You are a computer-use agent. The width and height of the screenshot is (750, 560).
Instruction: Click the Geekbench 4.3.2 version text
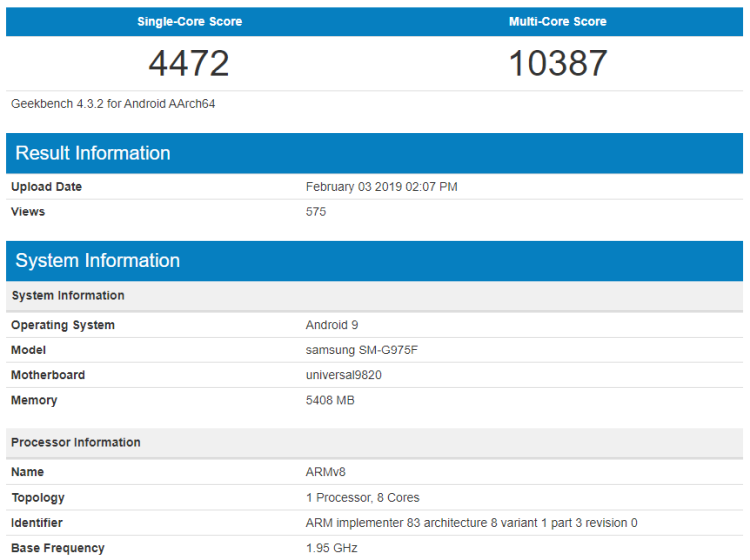coord(113,103)
